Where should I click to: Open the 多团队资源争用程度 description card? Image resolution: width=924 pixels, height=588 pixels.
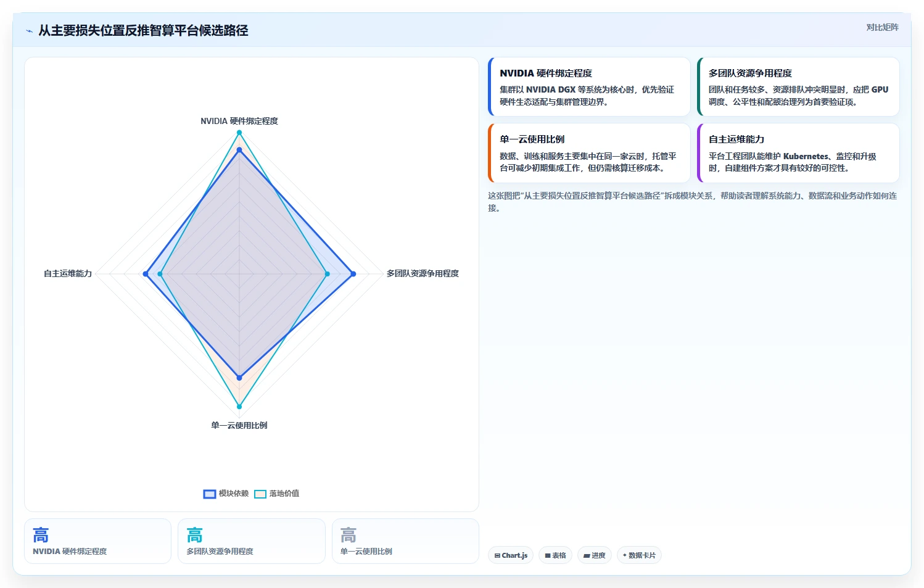click(798, 87)
